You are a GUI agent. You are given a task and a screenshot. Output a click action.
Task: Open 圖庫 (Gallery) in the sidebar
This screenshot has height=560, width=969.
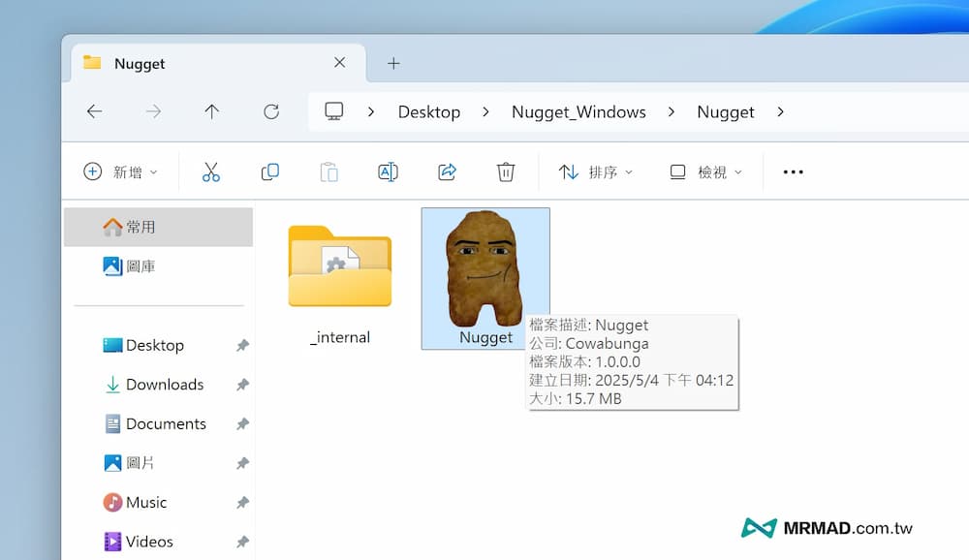click(x=140, y=265)
